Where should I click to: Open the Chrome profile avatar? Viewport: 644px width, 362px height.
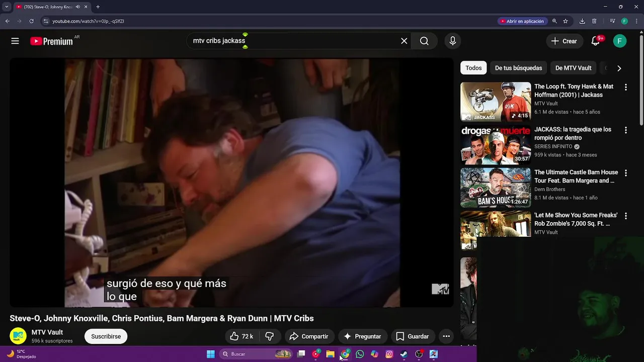pyautogui.click(x=624, y=21)
